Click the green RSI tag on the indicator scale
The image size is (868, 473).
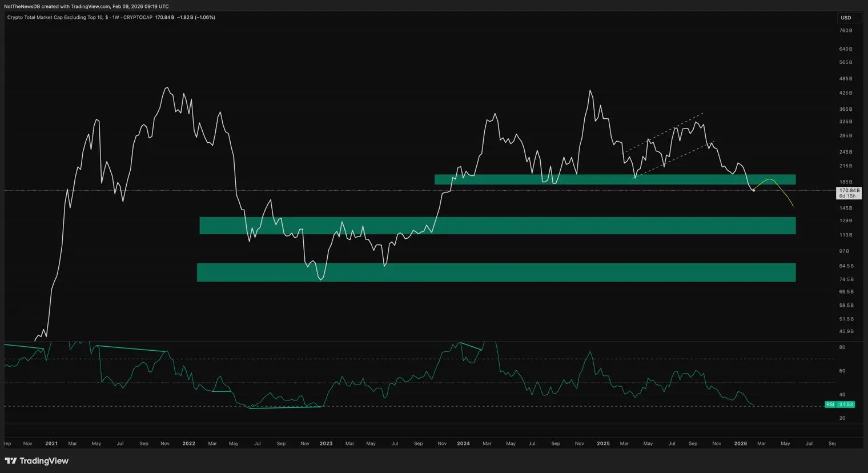point(830,404)
